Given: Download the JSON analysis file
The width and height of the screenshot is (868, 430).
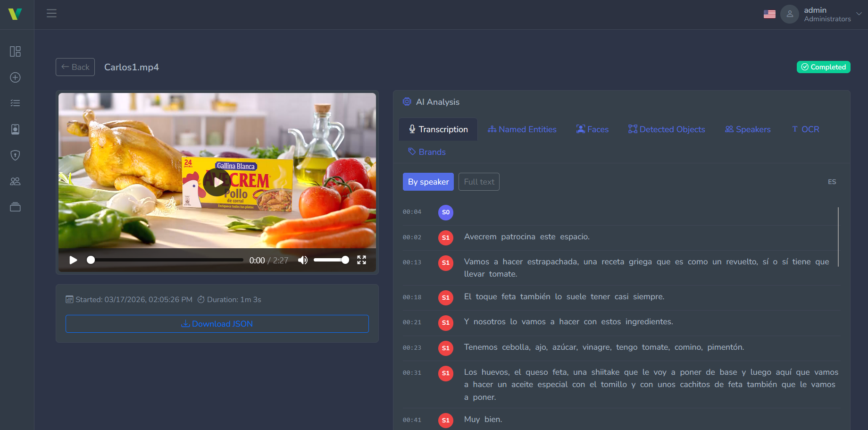Looking at the screenshot, I should [217, 324].
